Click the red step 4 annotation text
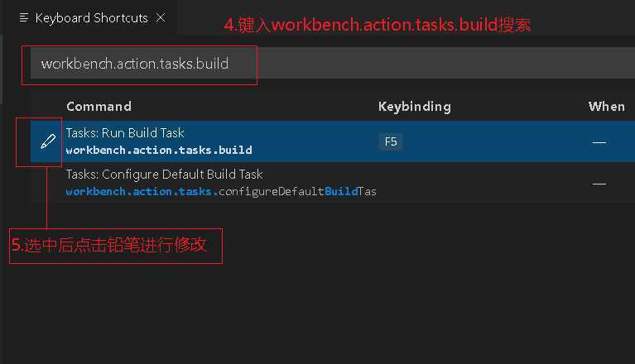 click(377, 25)
